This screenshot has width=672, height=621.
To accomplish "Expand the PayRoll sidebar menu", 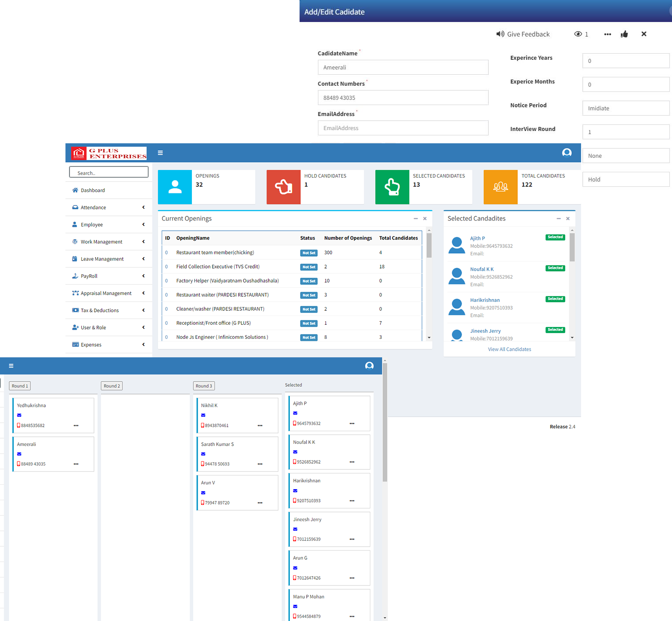I will pyautogui.click(x=108, y=276).
